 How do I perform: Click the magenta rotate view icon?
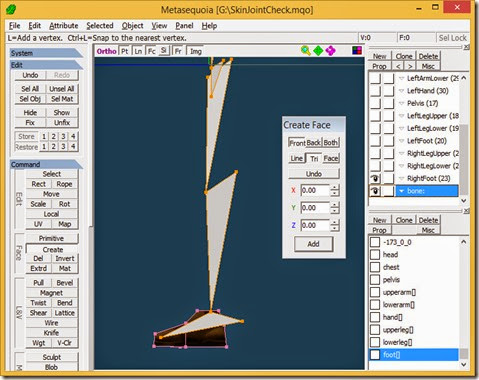331,51
